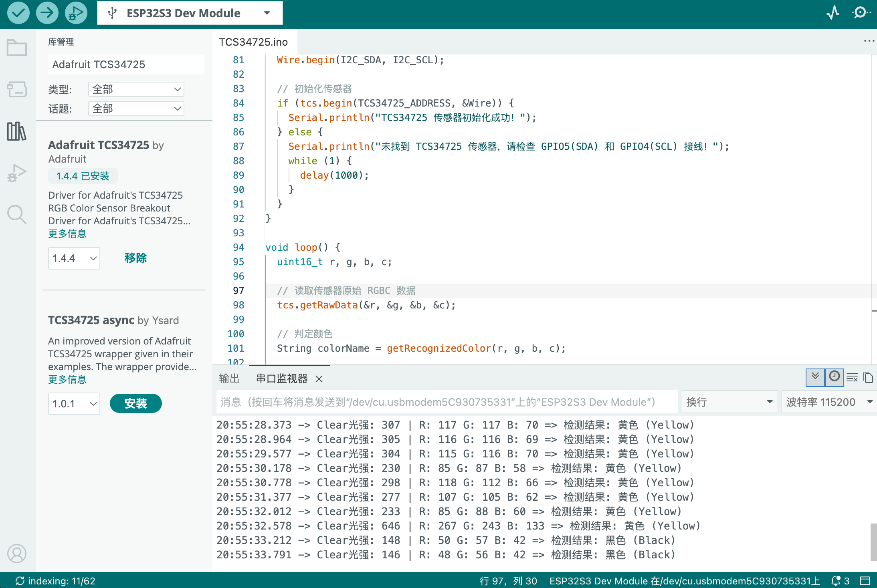Open the 换行 line ending dropdown

click(729, 402)
